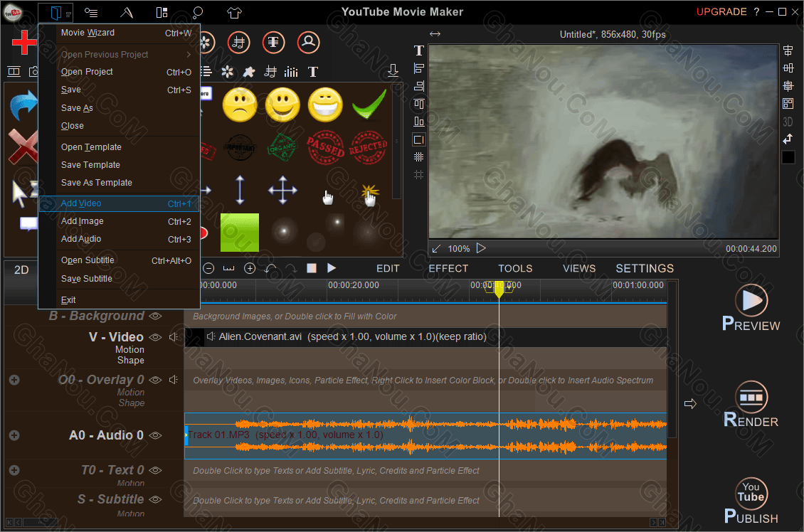
Task: Click the green color block thumbnail
Action: click(240, 233)
